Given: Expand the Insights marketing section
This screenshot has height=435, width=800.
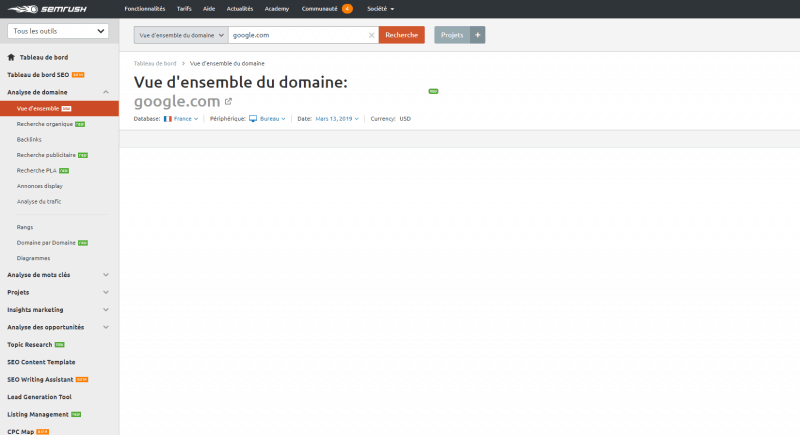Looking at the screenshot, I should [x=106, y=309].
